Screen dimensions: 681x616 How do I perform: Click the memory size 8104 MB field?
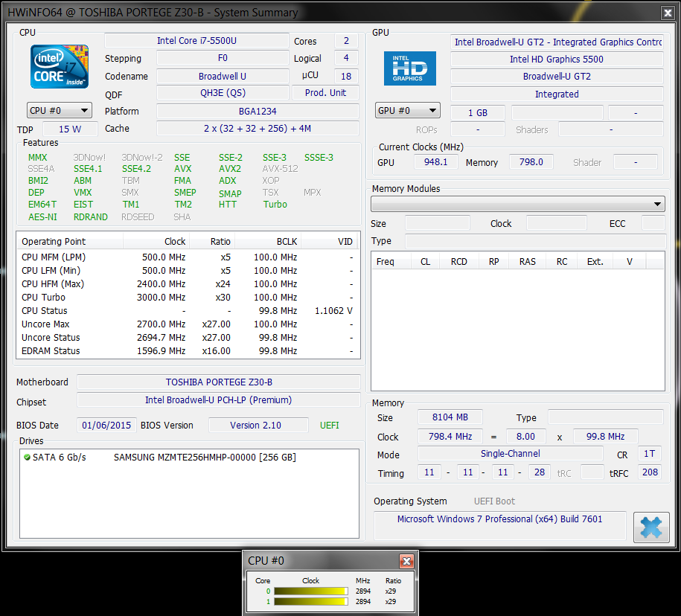[450, 417]
